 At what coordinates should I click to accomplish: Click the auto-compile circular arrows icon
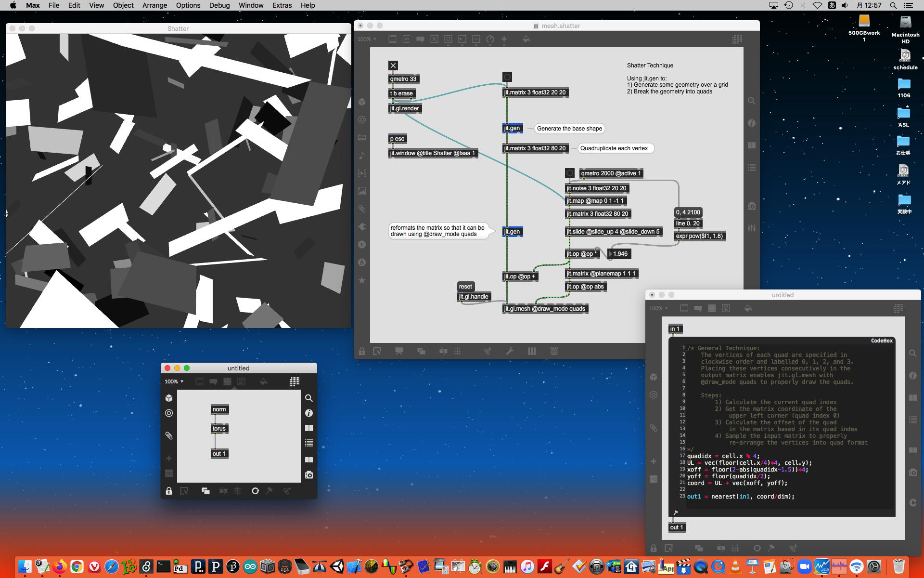255,491
